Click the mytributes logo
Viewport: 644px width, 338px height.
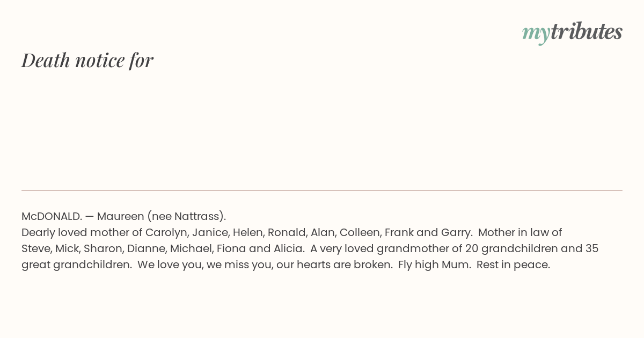coord(572,32)
